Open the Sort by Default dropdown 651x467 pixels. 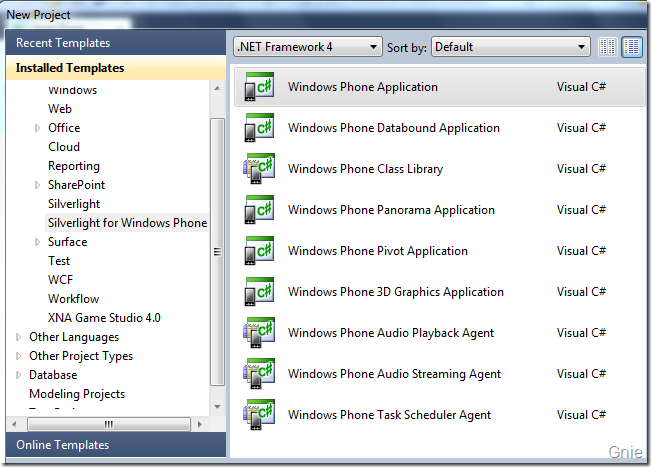click(x=511, y=47)
